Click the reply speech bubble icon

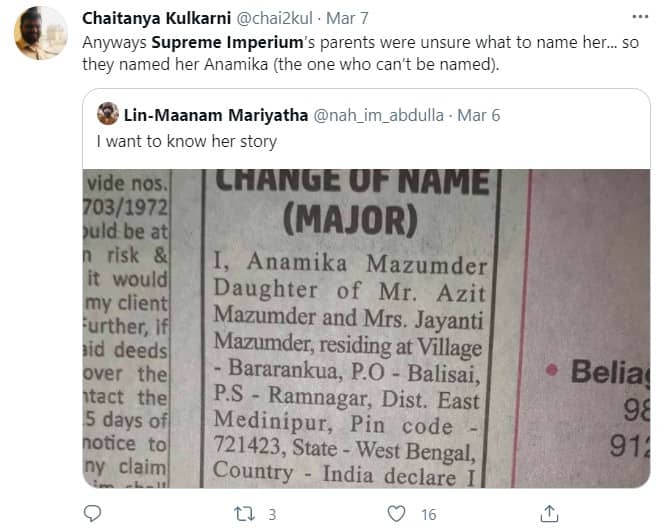tap(92, 514)
